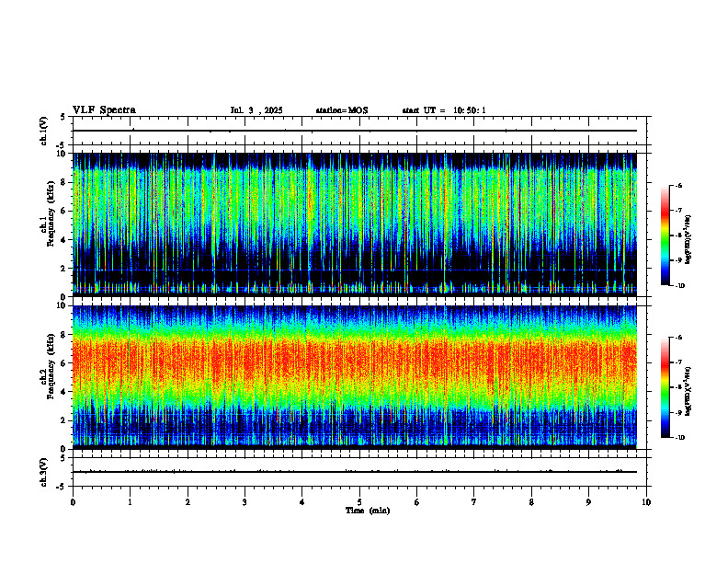Click time axis tick label "2"
This screenshot has height=563, width=728.
click(x=188, y=502)
